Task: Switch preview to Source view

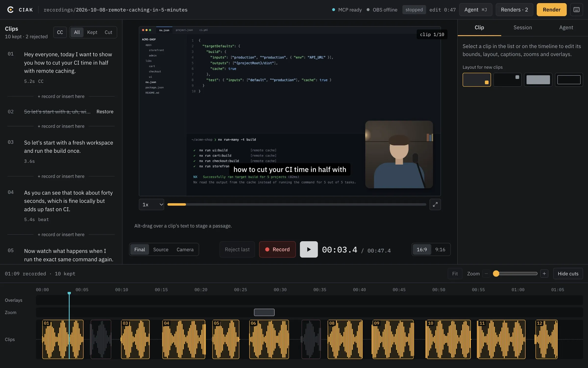Action: click(x=161, y=250)
